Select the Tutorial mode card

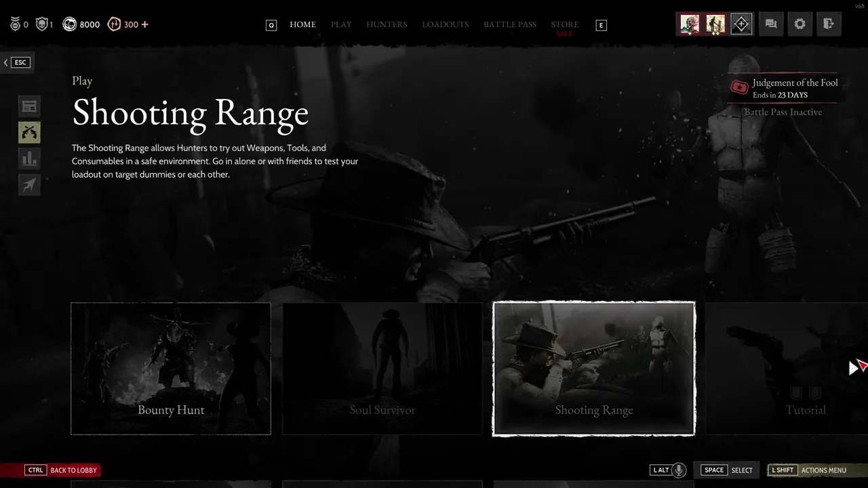click(x=787, y=369)
